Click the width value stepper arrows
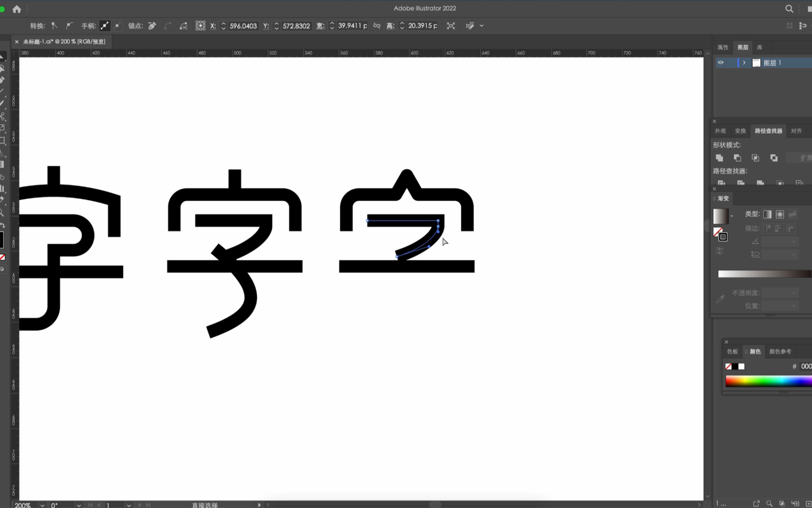Viewport: 812px width, 508px height. [332, 26]
